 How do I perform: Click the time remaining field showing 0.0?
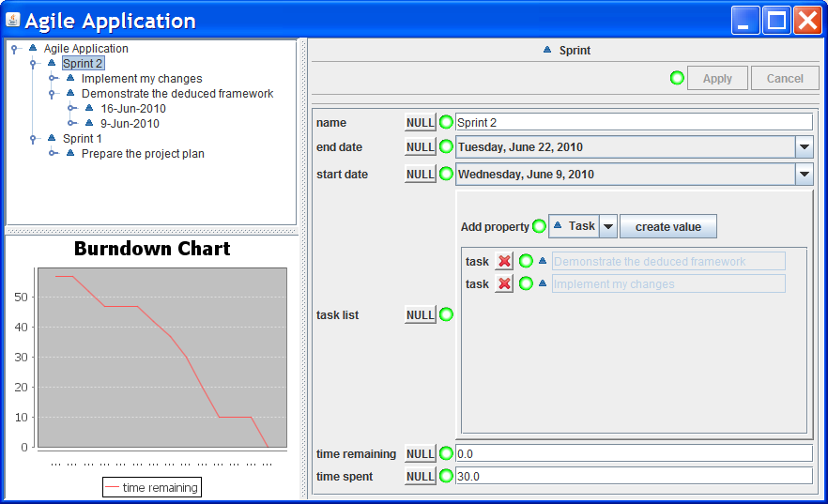634,453
